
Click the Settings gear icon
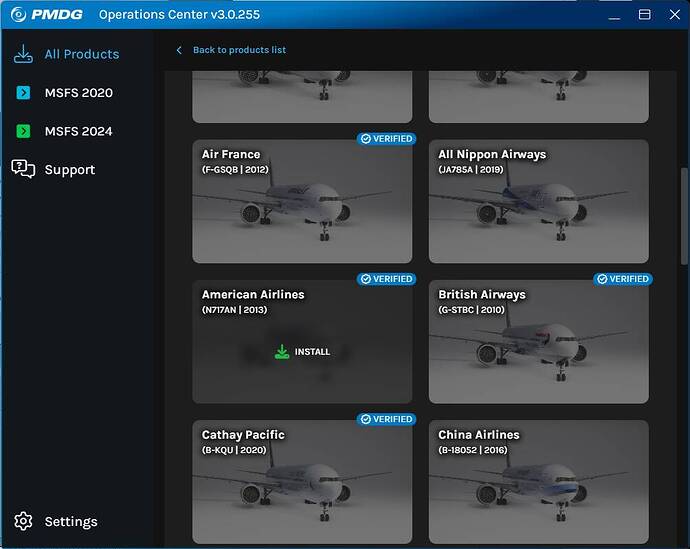[x=23, y=521]
